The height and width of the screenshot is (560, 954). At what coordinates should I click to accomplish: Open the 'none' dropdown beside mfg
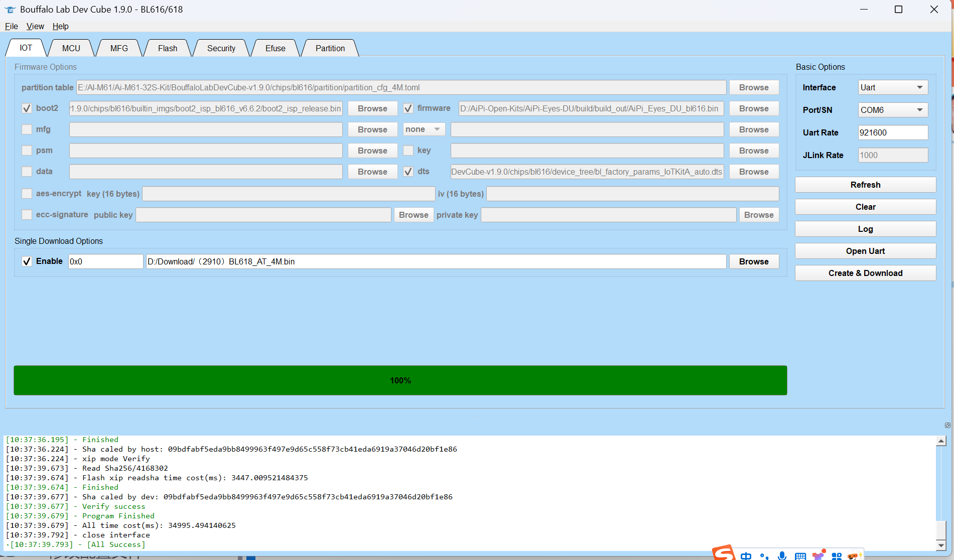tap(423, 129)
